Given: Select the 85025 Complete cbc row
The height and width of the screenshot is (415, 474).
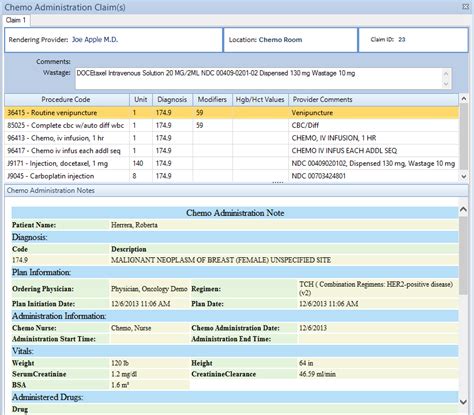Looking at the screenshot, I should click(x=231, y=125).
